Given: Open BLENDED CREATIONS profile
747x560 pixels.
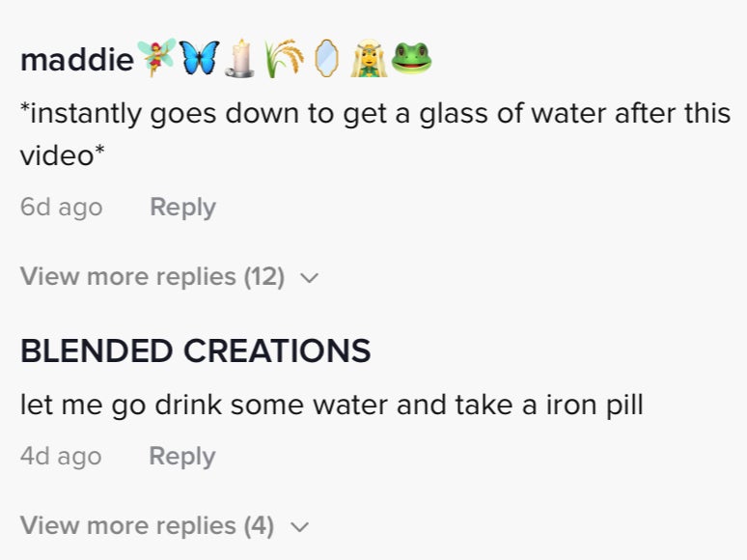Looking at the screenshot, I should tap(195, 350).
